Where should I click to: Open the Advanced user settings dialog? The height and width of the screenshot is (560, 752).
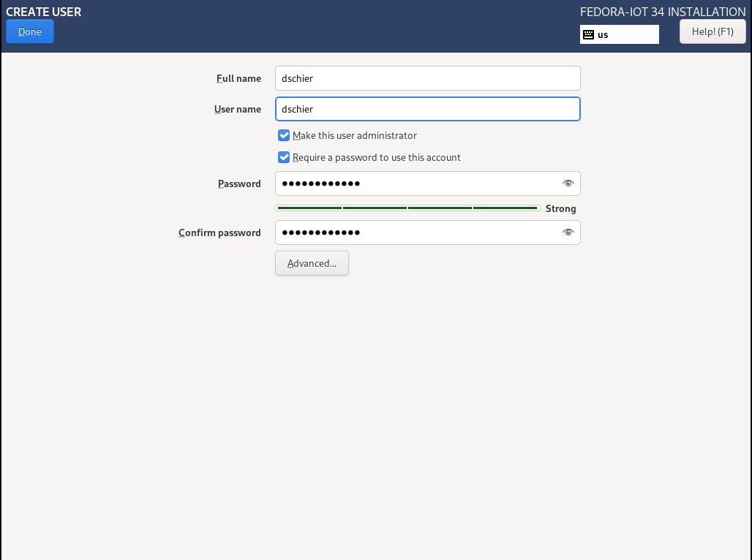coord(312,263)
